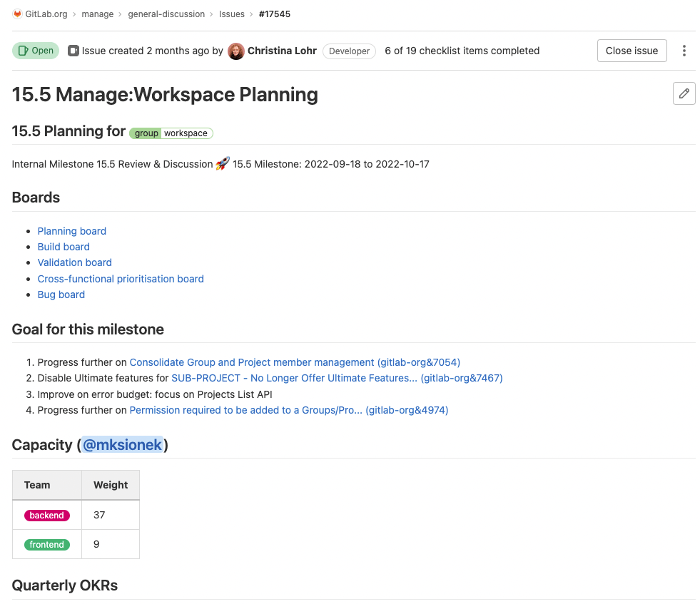Open the Planning board link
This screenshot has width=700, height=604.
coord(71,231)
